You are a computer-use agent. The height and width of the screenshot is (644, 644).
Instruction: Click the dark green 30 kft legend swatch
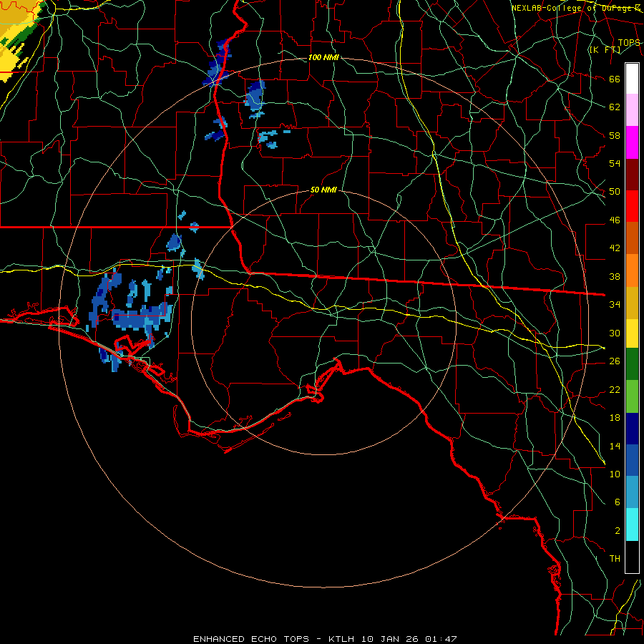(632, 364)
